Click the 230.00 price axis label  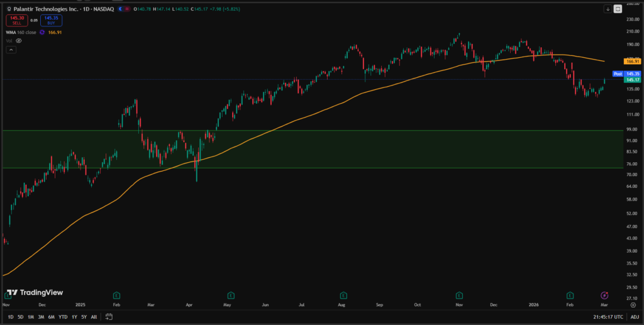tap(631, 19)
